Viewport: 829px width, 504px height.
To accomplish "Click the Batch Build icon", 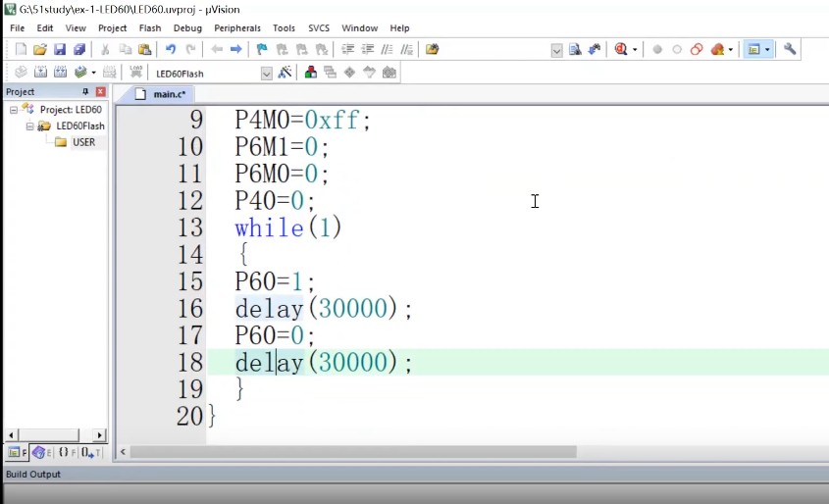I will click(x=80, y=72).
